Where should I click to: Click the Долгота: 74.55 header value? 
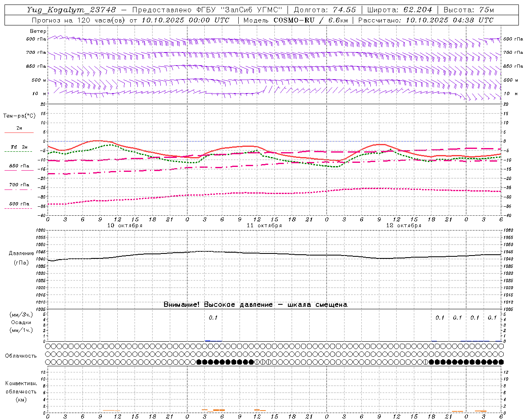tap(325, 10)
